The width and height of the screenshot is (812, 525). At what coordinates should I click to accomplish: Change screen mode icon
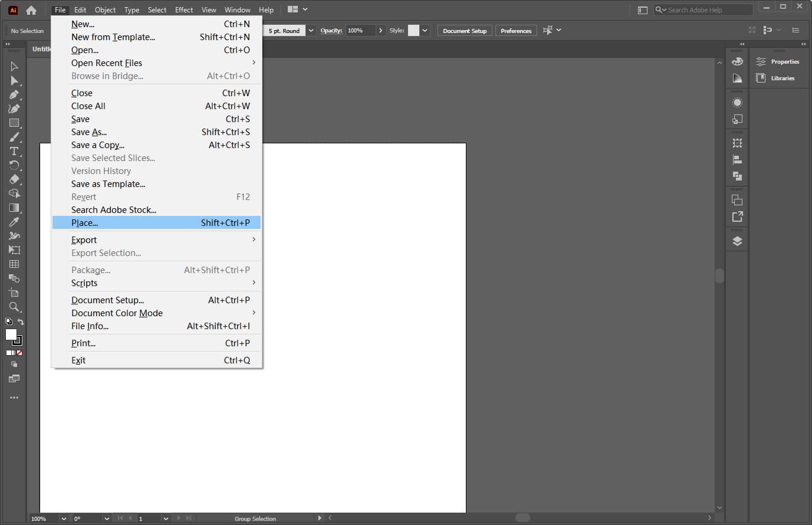(14, 379)
